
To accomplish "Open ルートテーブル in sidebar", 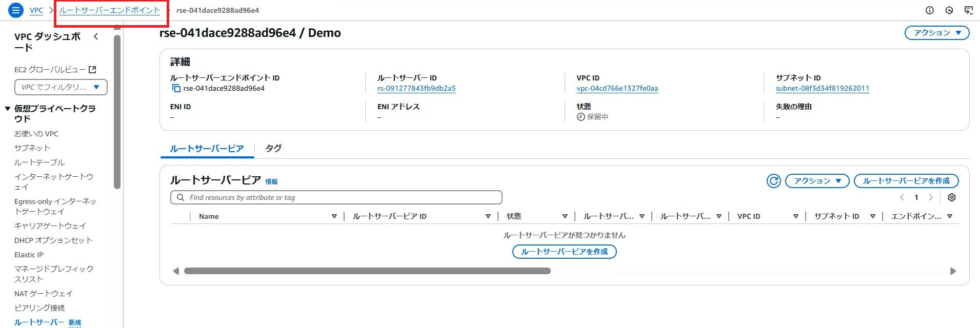I will point(39,162).
